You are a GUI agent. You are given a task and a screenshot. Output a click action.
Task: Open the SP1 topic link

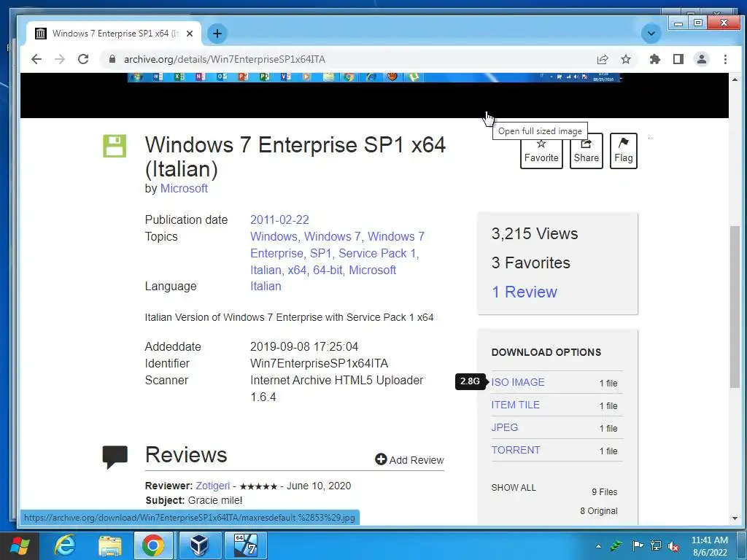pyautogui.click(x=321, y=253)
